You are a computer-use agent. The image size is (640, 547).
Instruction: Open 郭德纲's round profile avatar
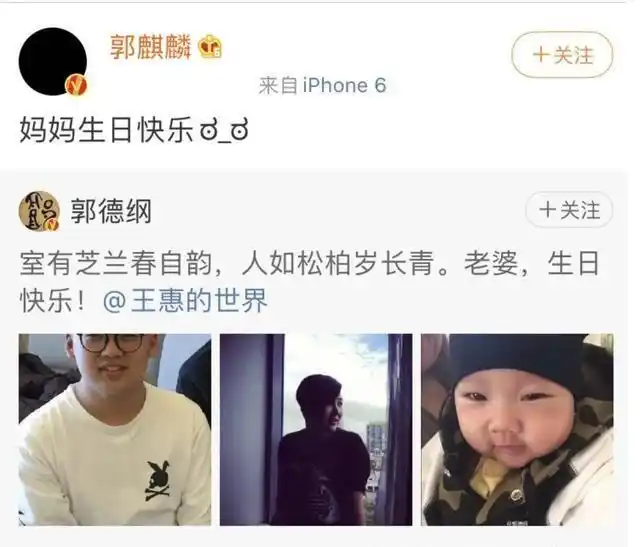39,211
